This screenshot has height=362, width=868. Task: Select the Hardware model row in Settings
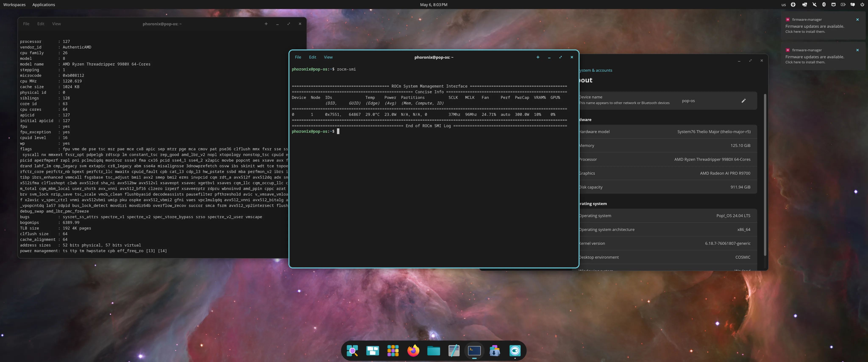pos(668,132)
